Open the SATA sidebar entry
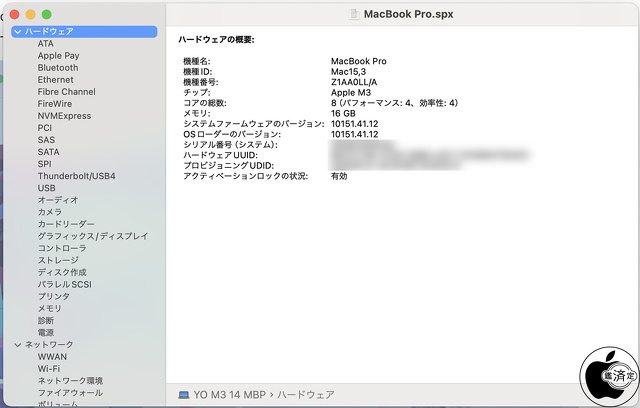640x408 pixels. tap(49, 152)
